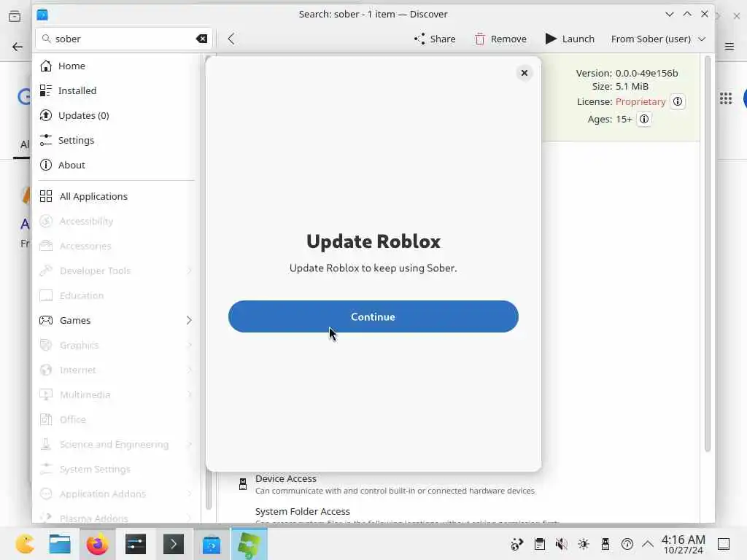Click the show desktop button
The image size is (747, 560).
point(724,544)
